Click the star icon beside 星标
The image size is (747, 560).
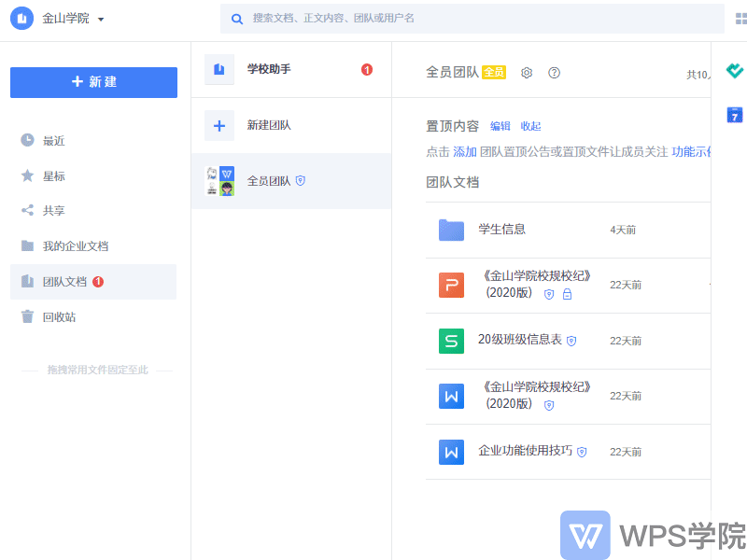point(28,175)
